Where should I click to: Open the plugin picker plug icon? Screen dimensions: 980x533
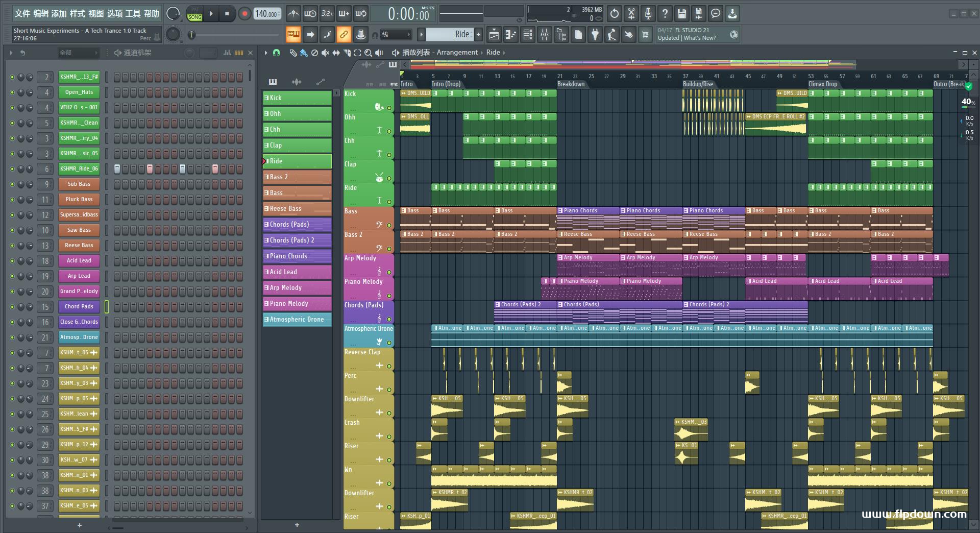pos(595,35)
